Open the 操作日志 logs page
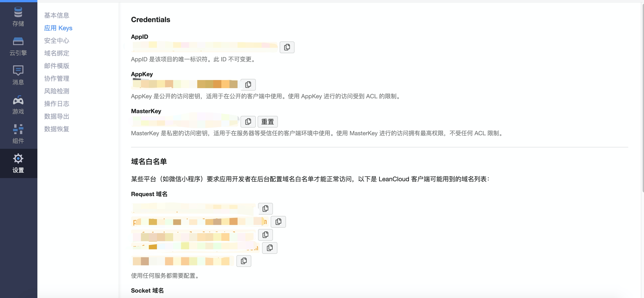Image resolution: width=644 pixels, height=298 pixels. 57,104
